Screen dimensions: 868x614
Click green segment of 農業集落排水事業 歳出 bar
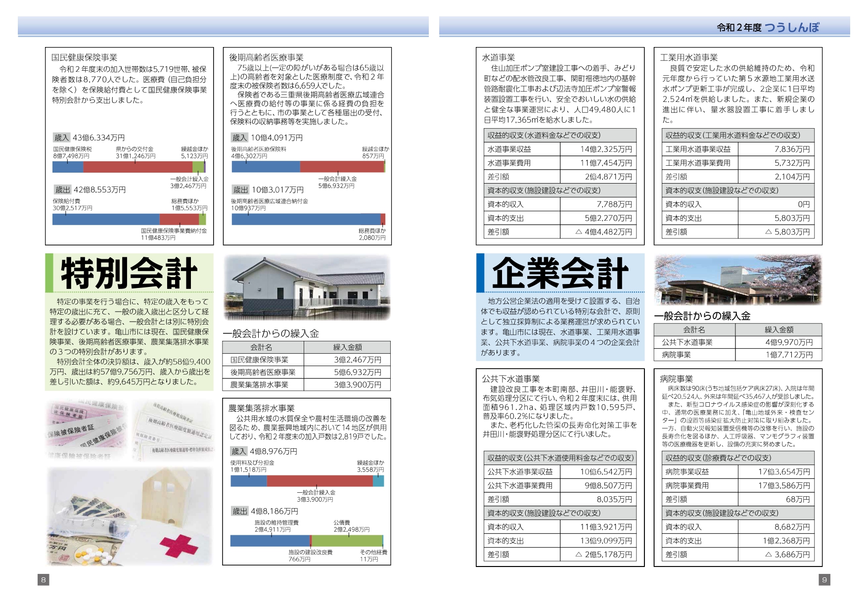(x=347, y=541)
